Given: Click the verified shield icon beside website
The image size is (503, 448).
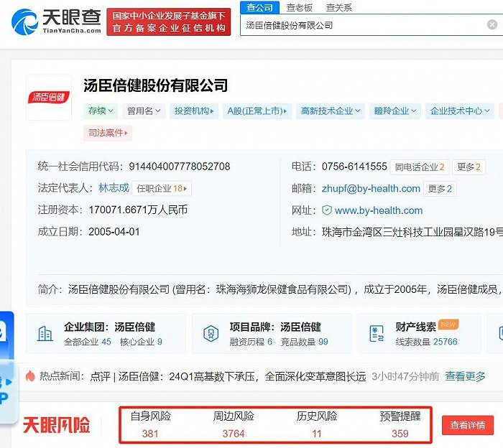Looking at the screenshot, I should 326,210.
